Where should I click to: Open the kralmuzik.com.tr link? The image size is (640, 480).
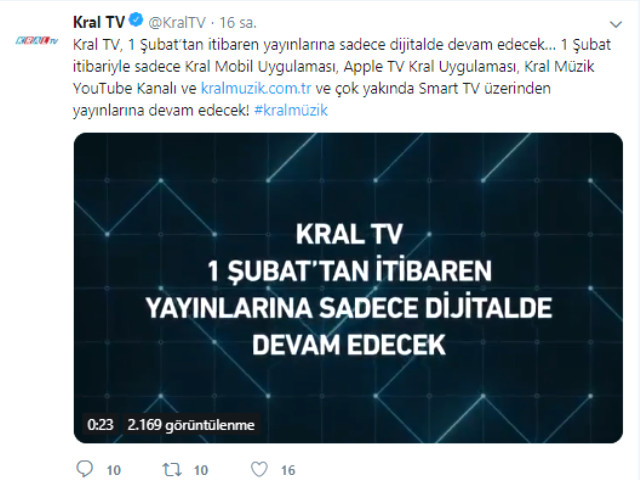point(256,88)
